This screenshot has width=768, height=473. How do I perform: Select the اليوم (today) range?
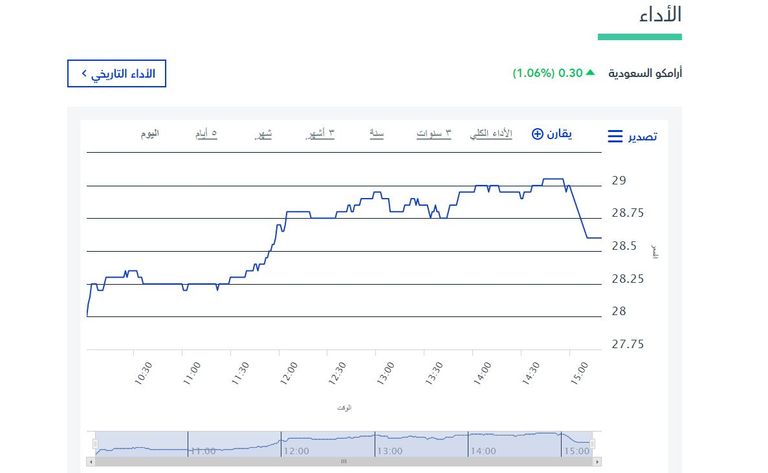tap(150, 133)
